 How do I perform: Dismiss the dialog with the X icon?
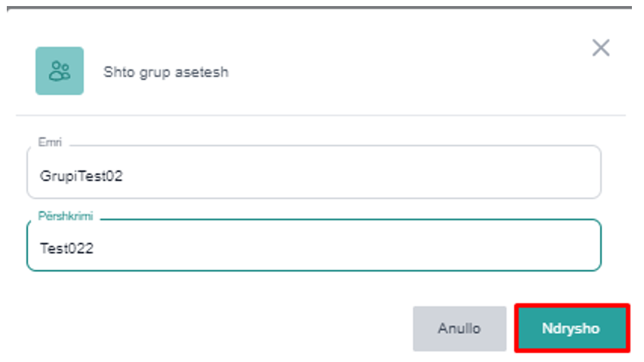tap(600, 48)
